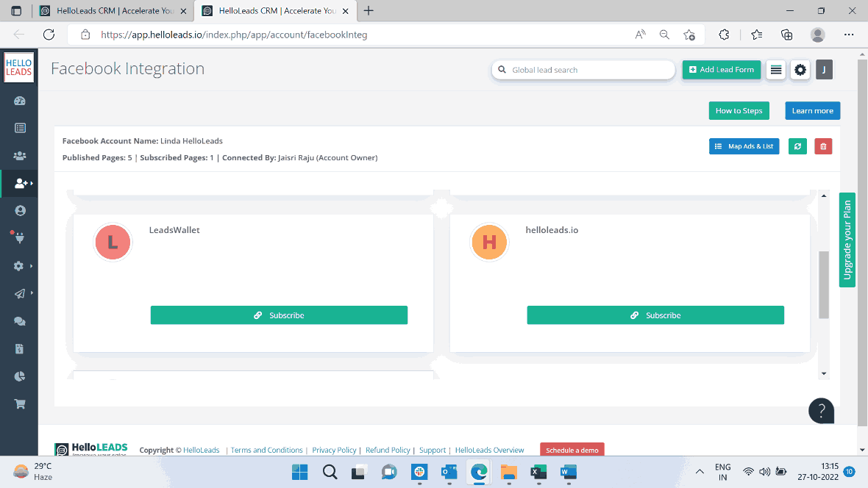Image resolution: width=868 pixels, height=488 pixels.
Task: Open browser extensions puzzle icon
Action: (x=724, y=35)
